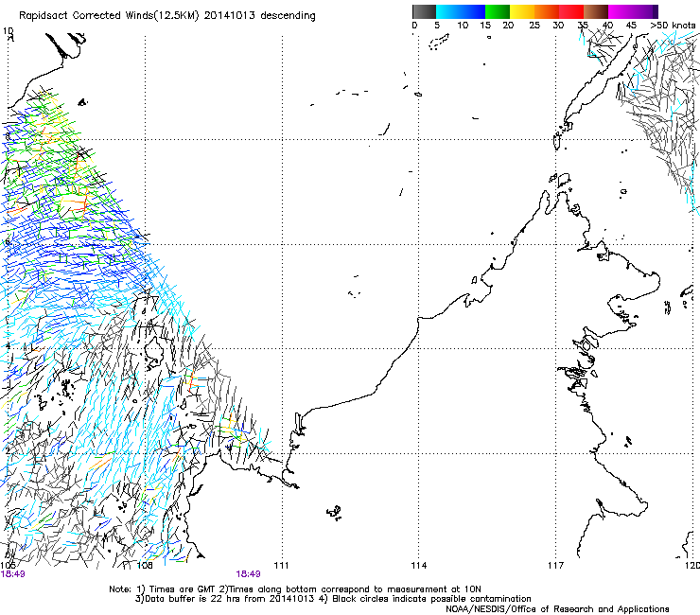
Task: Click the '45' label under the color legend
Action: (631, 25)
